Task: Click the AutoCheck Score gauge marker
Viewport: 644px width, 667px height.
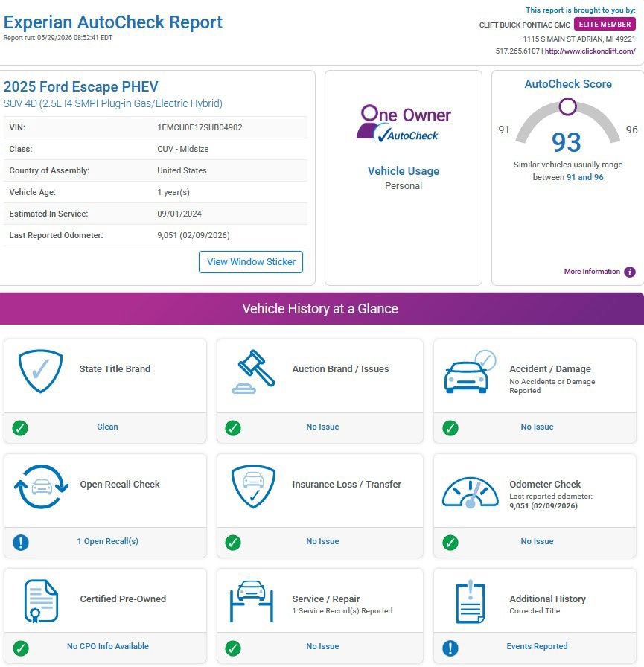Action: coord(568,106)
